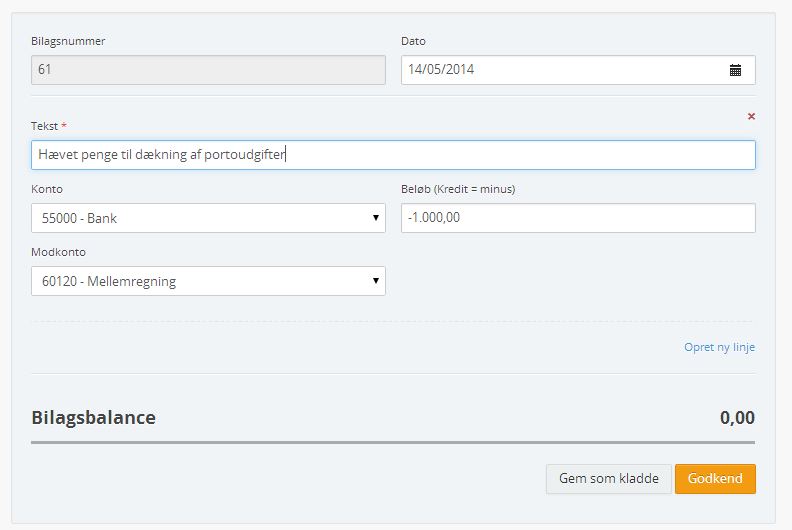
Task: Focus the Tekst description input field
Action: [393, 155]
